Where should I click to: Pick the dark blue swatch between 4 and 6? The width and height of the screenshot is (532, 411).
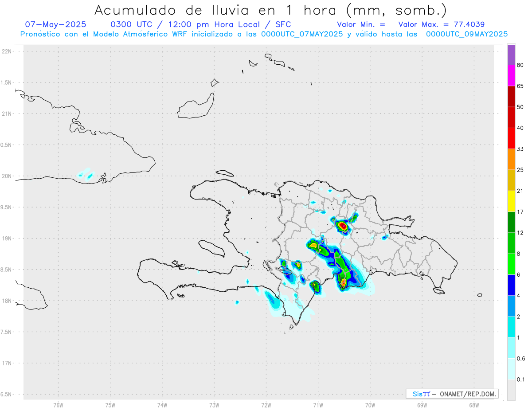[511, 285]
